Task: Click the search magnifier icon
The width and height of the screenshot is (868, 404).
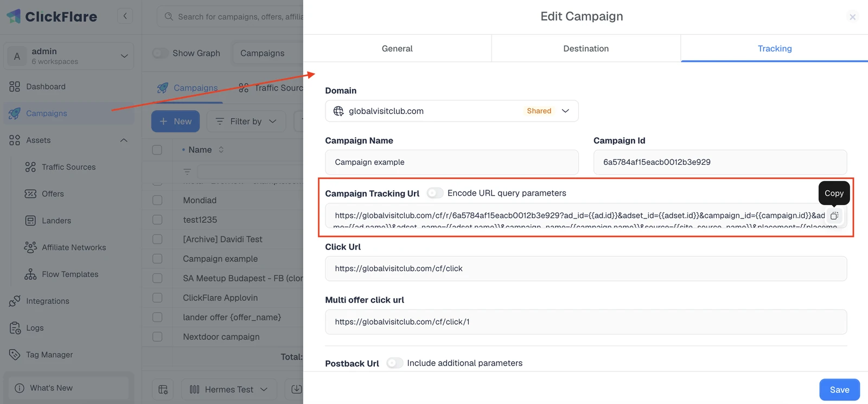Action: click(x=169, y=16)
